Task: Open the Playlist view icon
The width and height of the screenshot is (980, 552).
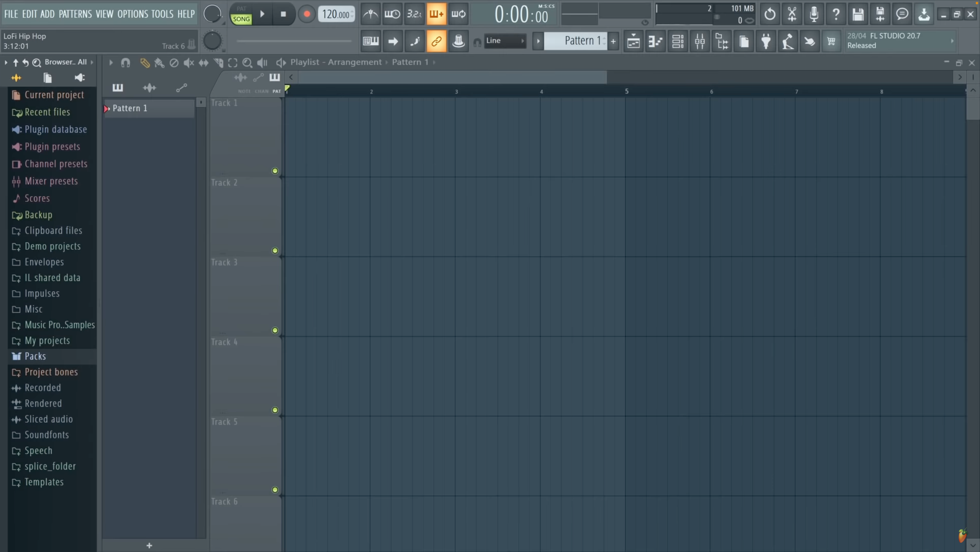Action: [x=633, y=41]
